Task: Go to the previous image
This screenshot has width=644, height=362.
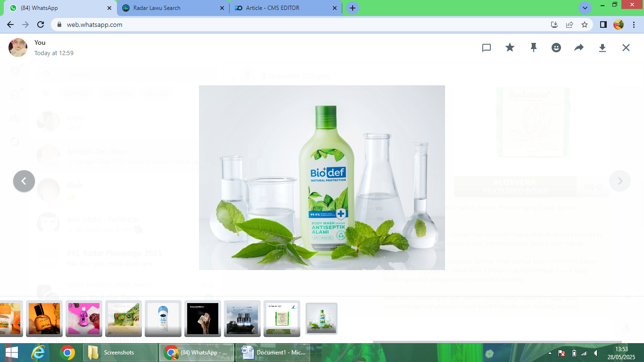Action: (24, 181)
